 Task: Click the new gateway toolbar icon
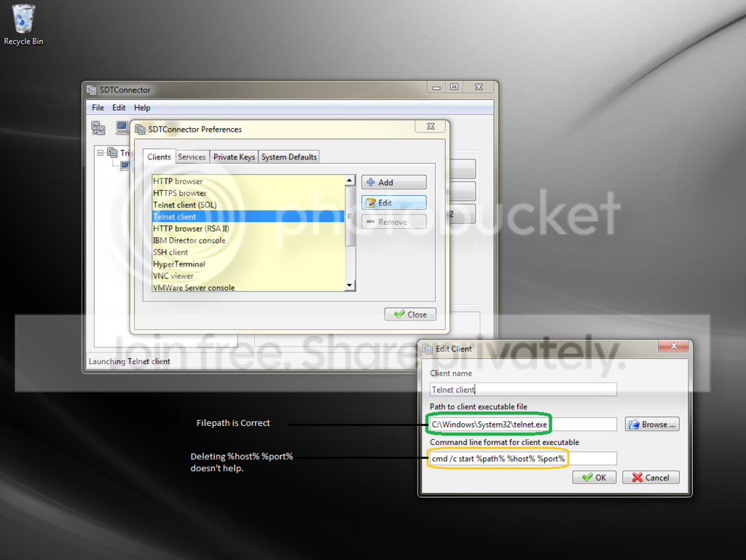98,127
